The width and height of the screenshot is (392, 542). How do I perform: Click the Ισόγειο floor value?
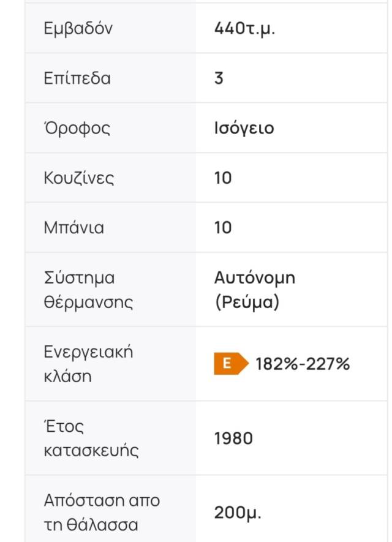(244, 128)
